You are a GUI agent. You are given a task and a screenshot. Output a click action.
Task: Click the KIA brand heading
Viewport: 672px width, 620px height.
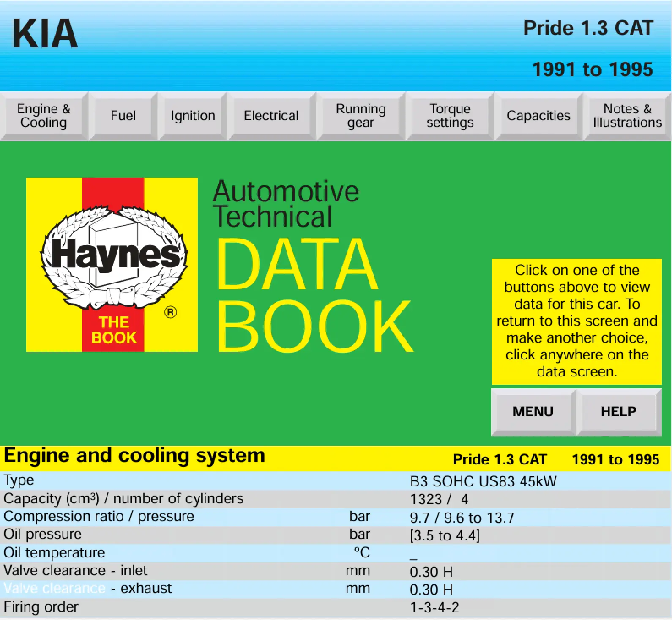[45, 34]
